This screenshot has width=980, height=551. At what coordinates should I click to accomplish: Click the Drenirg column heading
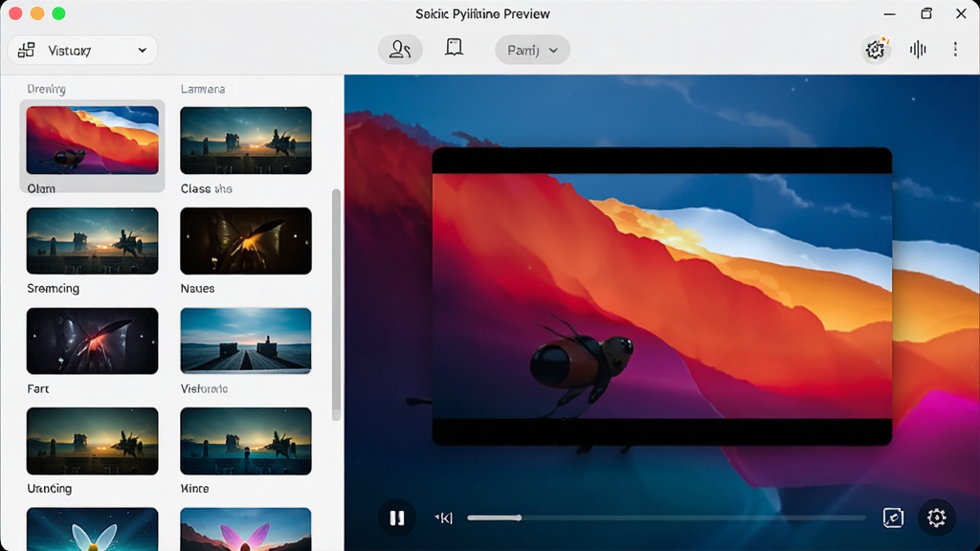tap(46, 89)
